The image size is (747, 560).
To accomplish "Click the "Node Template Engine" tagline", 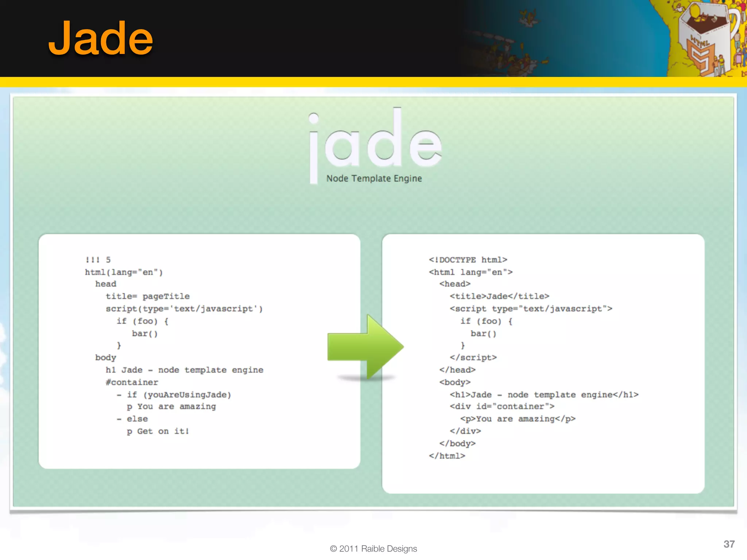I will pos(374,178).
